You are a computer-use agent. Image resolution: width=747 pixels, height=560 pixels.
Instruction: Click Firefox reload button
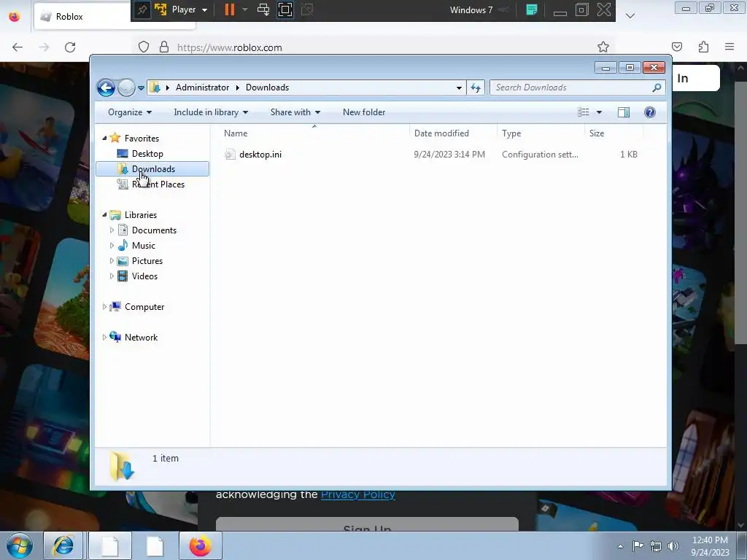click(70, 47)
